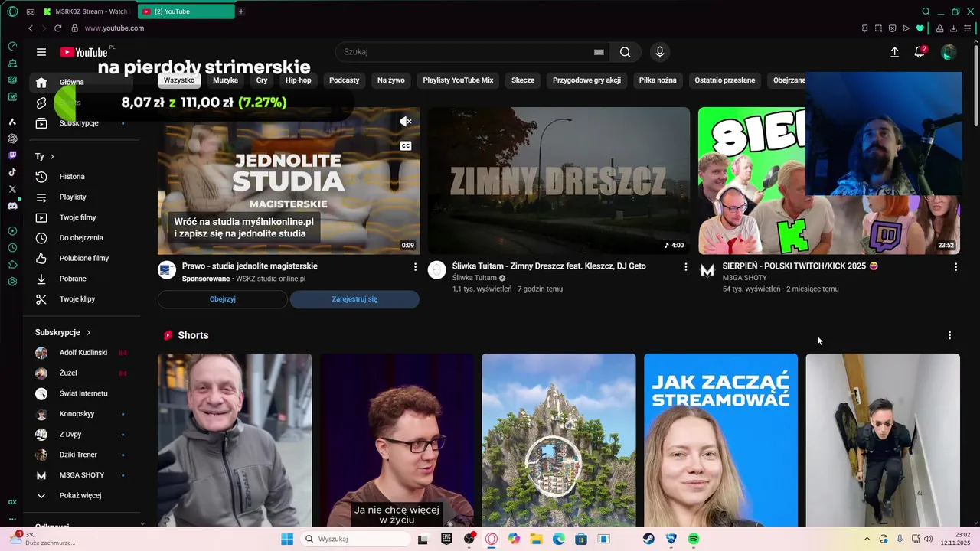Click the Zarejestruj się button

click(x=354, y=299)
